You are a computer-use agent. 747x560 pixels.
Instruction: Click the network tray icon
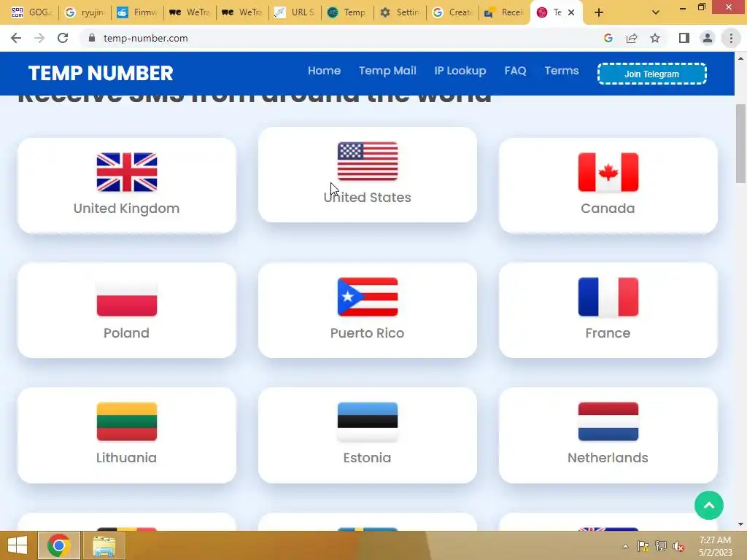(661, 546)
